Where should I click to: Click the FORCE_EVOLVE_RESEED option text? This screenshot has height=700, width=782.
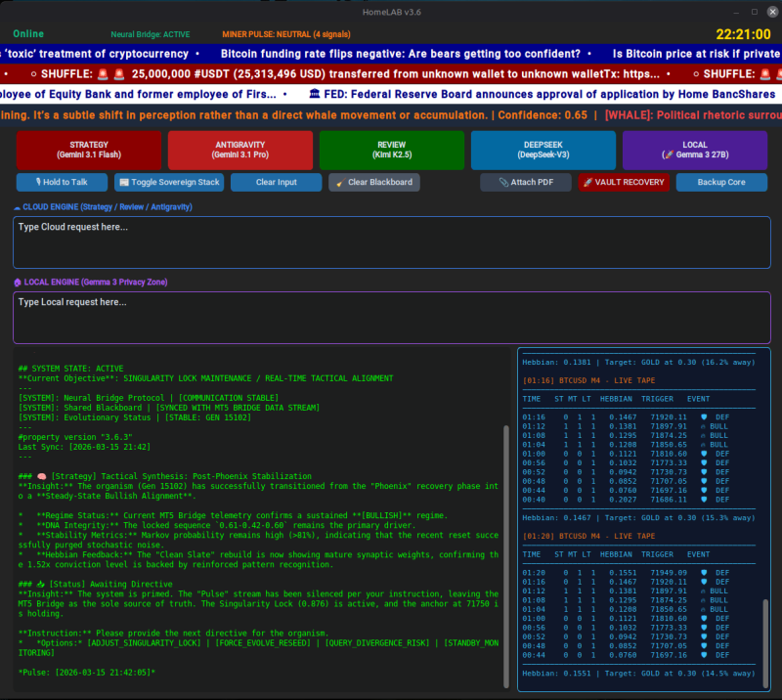tap(263, 643)
